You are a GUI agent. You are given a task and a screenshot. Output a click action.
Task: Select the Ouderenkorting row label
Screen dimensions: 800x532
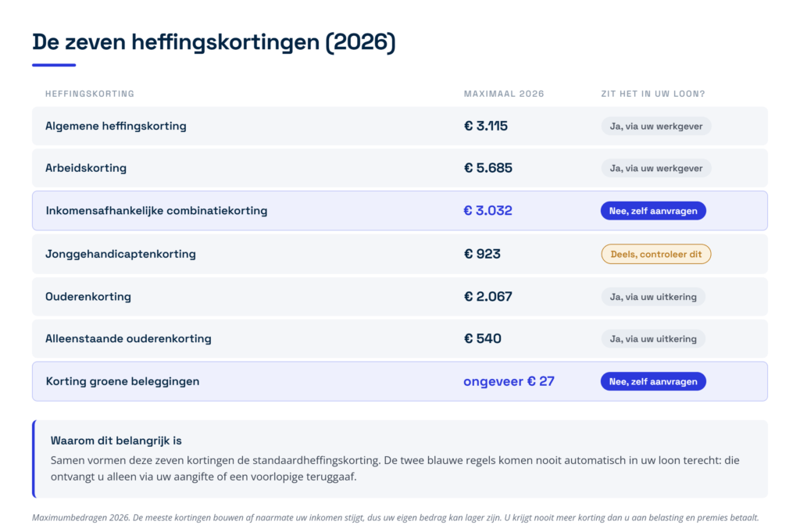coord(88,297)
